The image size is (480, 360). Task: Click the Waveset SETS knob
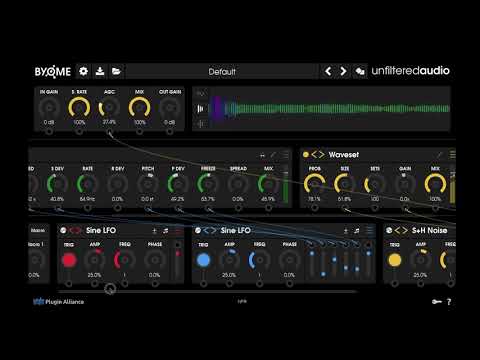(375, 184)
